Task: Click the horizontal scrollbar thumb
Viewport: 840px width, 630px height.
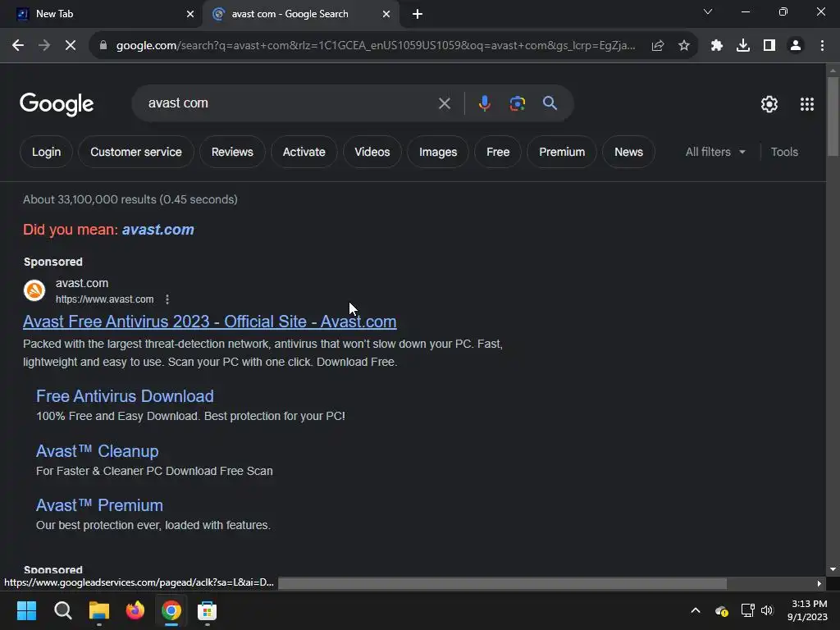Action: coord(503,583)
